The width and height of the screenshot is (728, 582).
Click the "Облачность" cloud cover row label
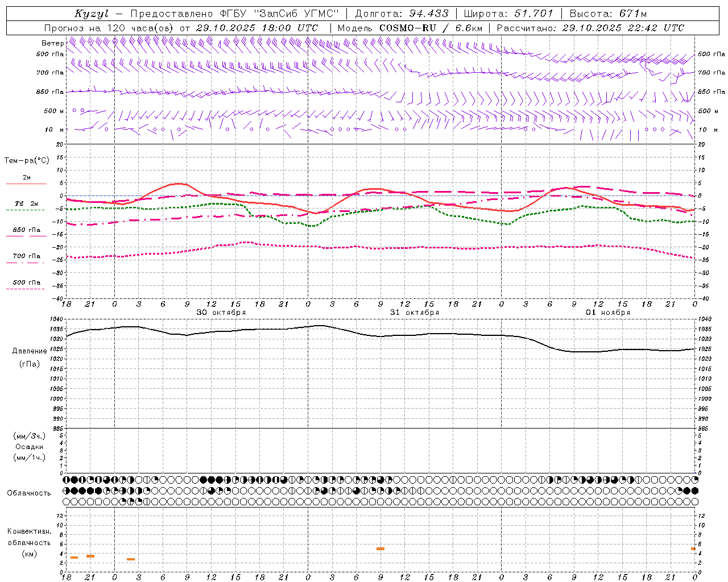[29, 493]
